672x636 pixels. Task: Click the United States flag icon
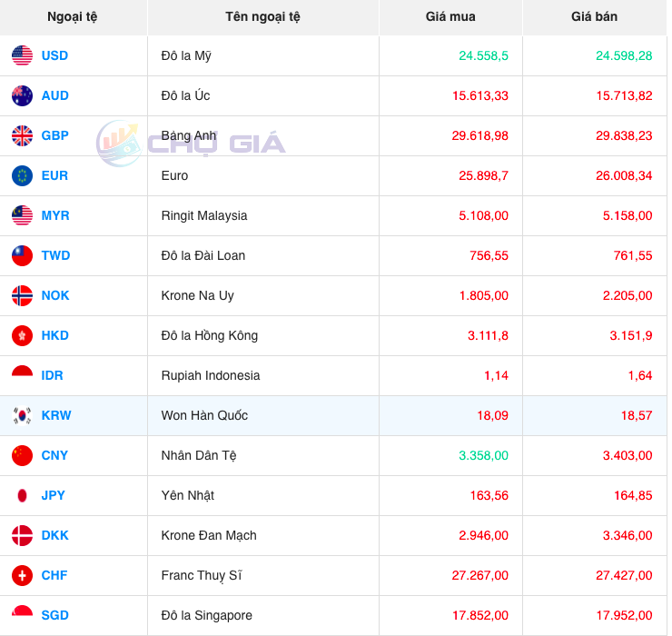coord(22,55)
